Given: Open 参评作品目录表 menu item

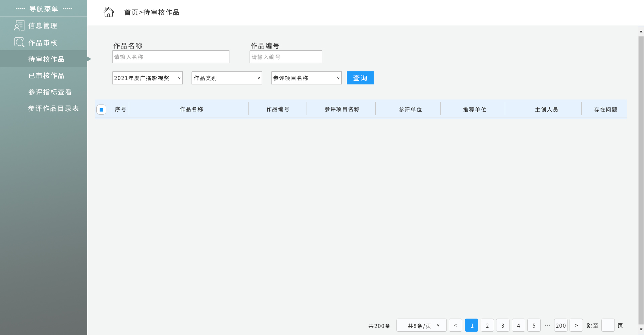Looking at the screenshot, I should click(53, 109).
